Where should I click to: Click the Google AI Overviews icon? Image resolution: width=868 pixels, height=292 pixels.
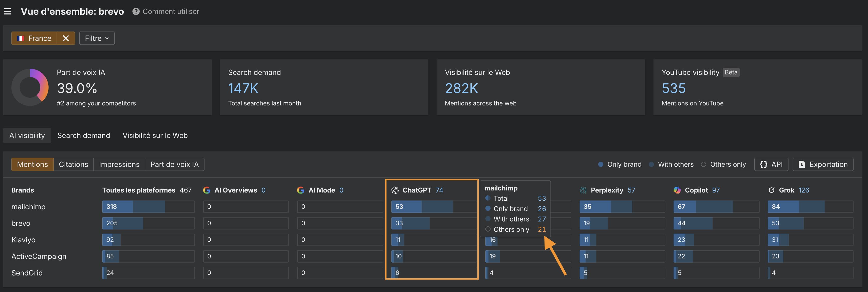207,190
